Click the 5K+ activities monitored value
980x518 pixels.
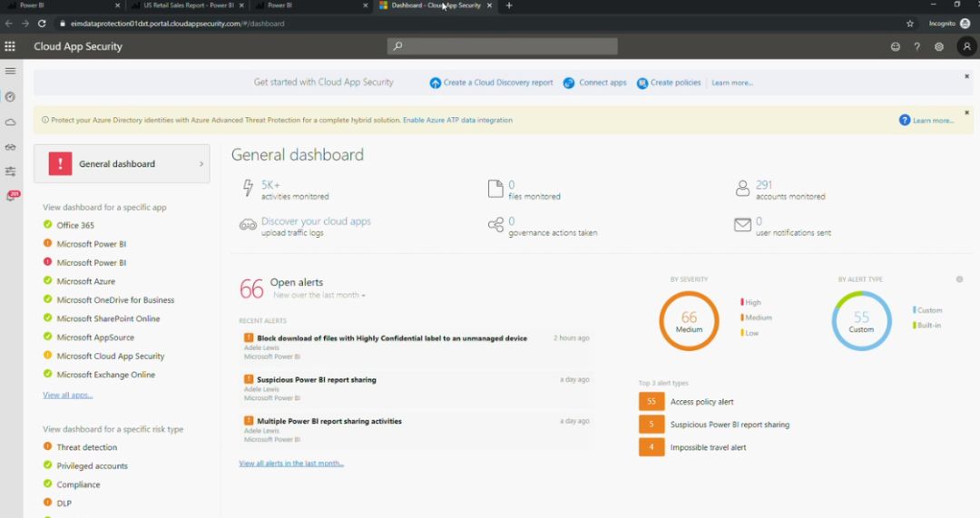(x=270, y=185)
